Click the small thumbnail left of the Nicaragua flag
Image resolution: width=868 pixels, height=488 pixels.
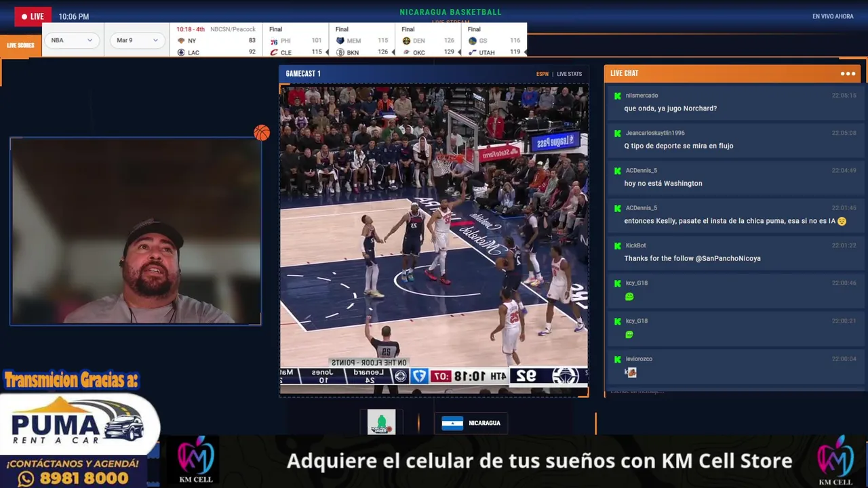pos(381,422)
